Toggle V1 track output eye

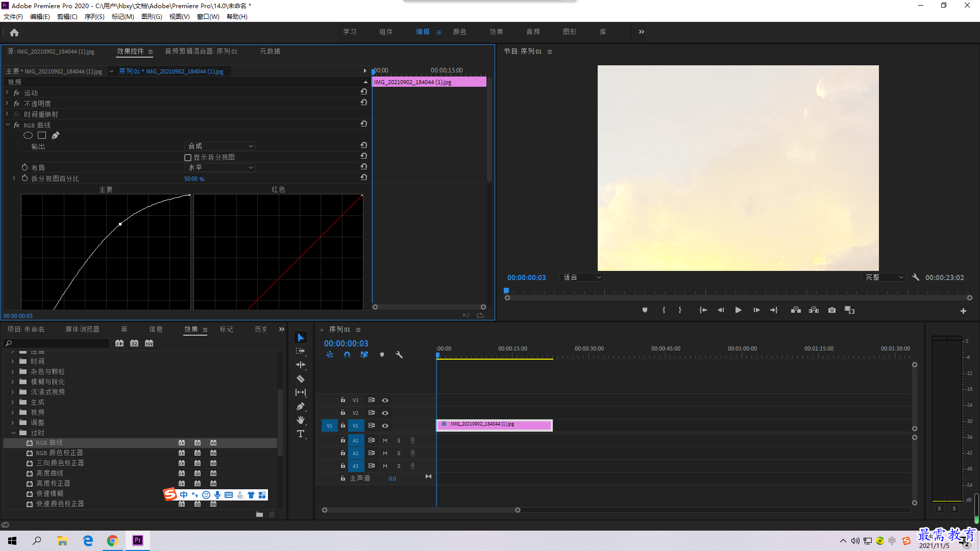click(385, 425)
